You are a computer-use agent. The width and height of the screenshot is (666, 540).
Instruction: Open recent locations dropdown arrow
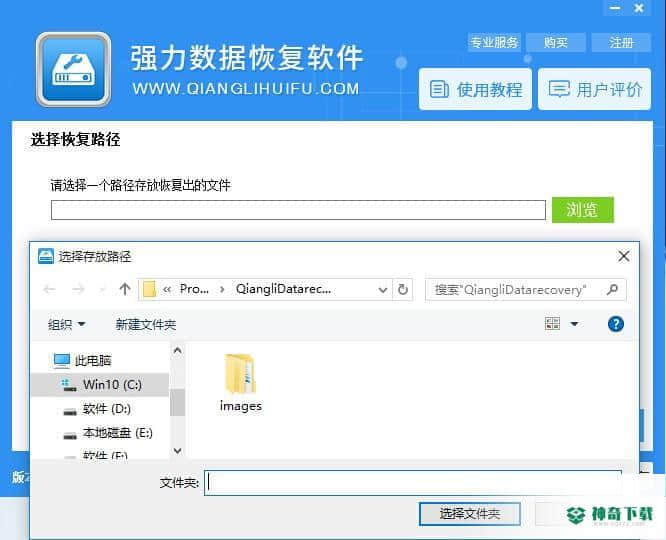pos(102,290)
